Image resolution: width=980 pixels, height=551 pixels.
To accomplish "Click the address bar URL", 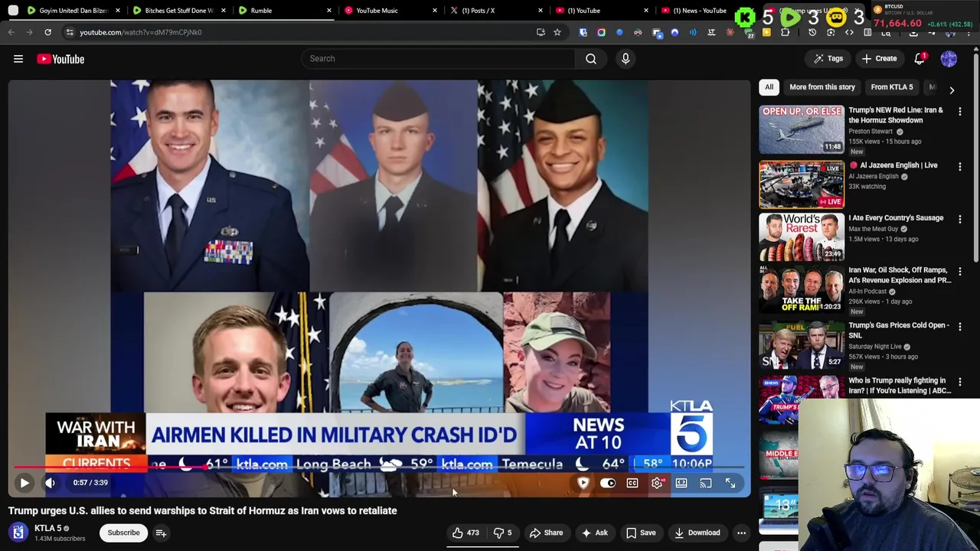I will 141,32.
